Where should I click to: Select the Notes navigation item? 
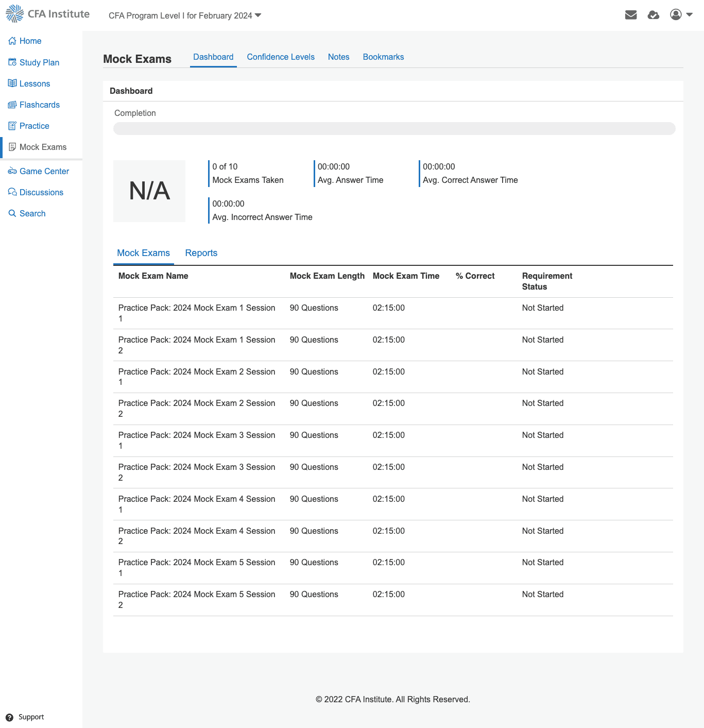pos(338,57)
